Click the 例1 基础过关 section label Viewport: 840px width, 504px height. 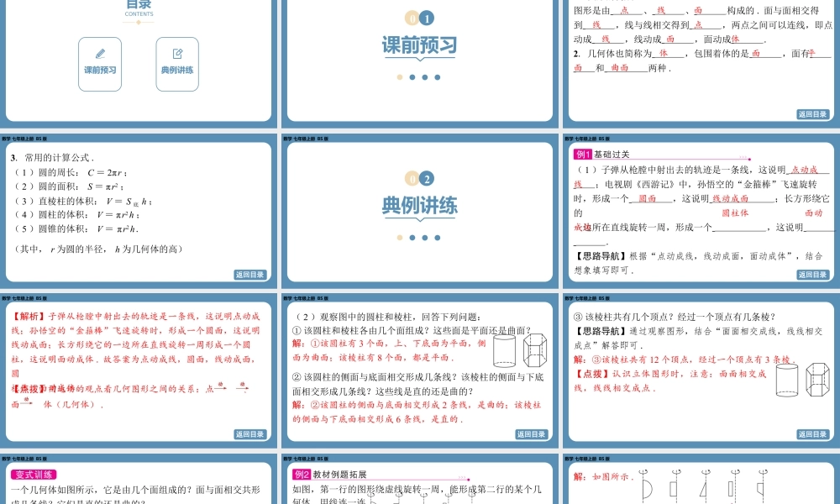(x=585, y=155)
